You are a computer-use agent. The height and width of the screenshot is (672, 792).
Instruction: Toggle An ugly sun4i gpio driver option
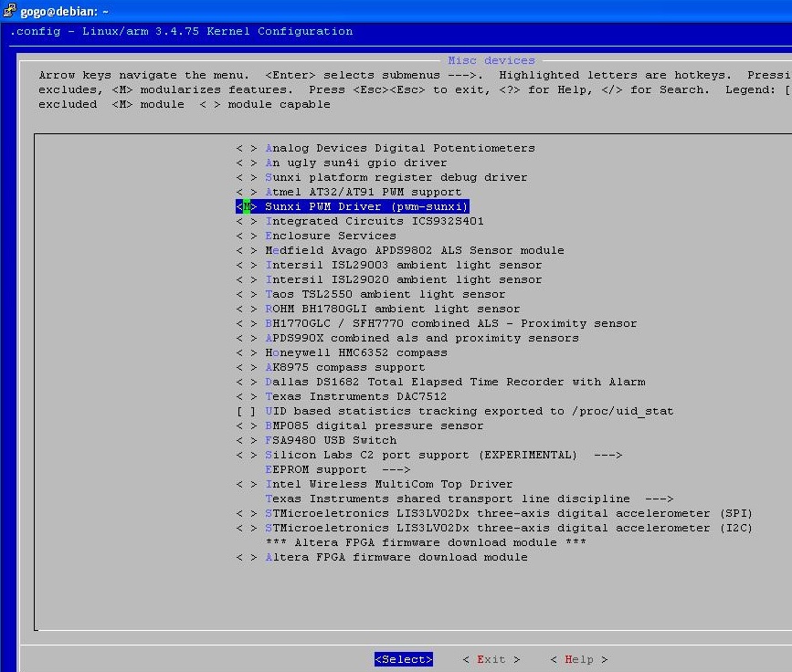[x=247, y=163]
